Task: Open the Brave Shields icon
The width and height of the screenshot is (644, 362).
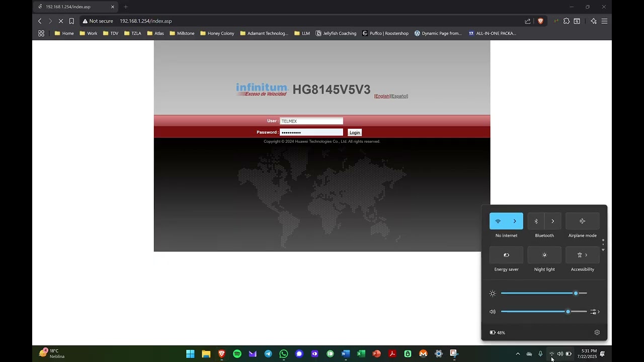Action: tap(540, 21)
